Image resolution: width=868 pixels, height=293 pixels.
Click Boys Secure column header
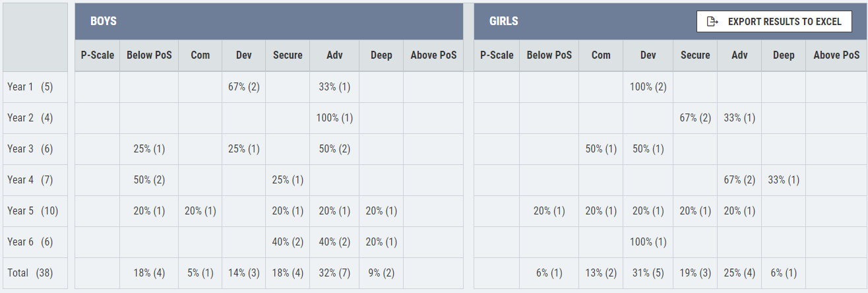click(x=288, y=55)
